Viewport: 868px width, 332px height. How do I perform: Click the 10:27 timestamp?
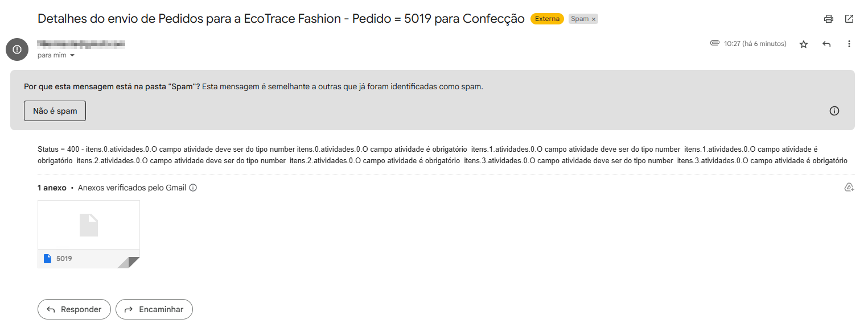[x=755, y=44]
